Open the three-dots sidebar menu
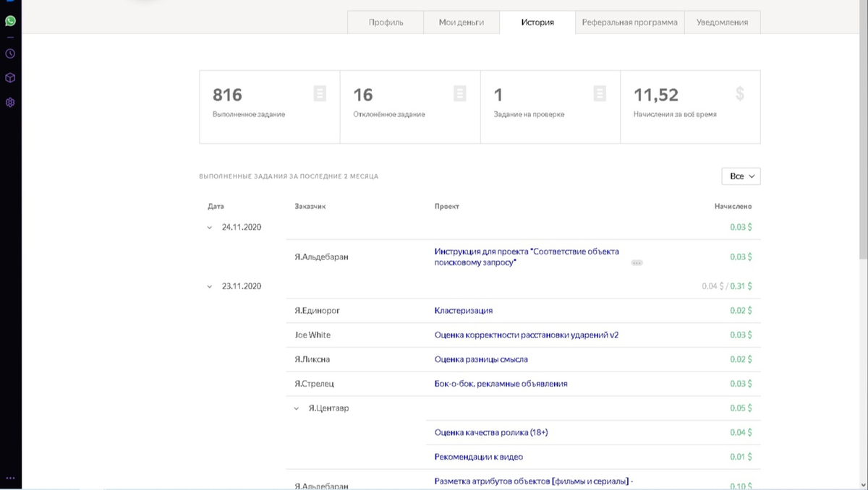 (x=10, y=478)
